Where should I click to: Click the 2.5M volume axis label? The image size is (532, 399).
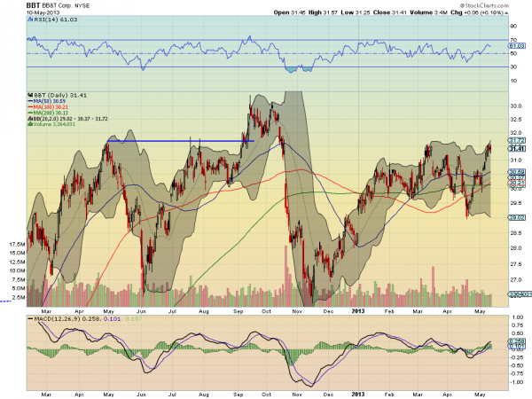19,297
